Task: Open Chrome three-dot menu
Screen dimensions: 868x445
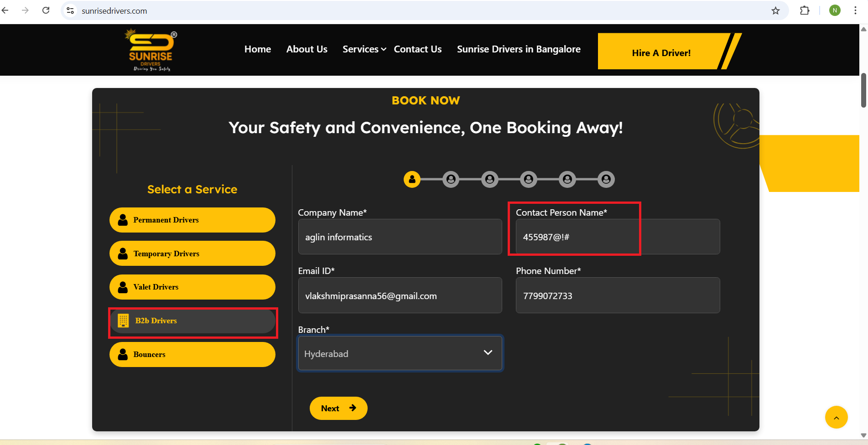Action: tap(855, 10)
